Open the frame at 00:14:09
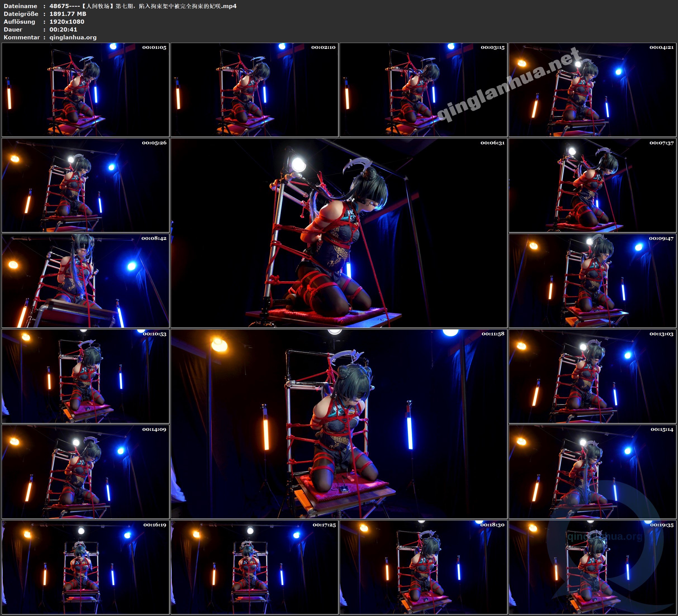Image resolution: width=678 pixels, height=616 pixels. pyautogui.click(x=85, y=472)
